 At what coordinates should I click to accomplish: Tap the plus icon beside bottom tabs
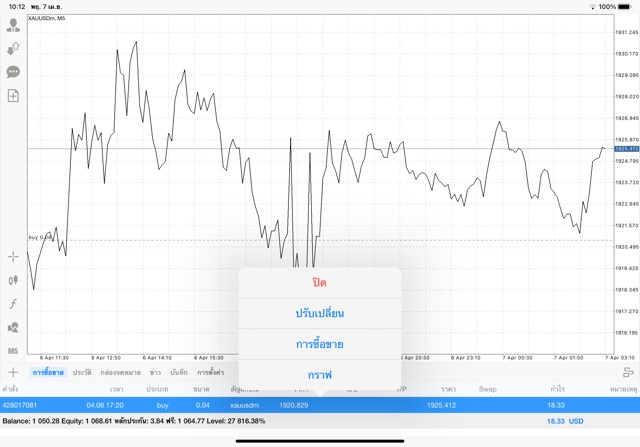coord(13,372)
